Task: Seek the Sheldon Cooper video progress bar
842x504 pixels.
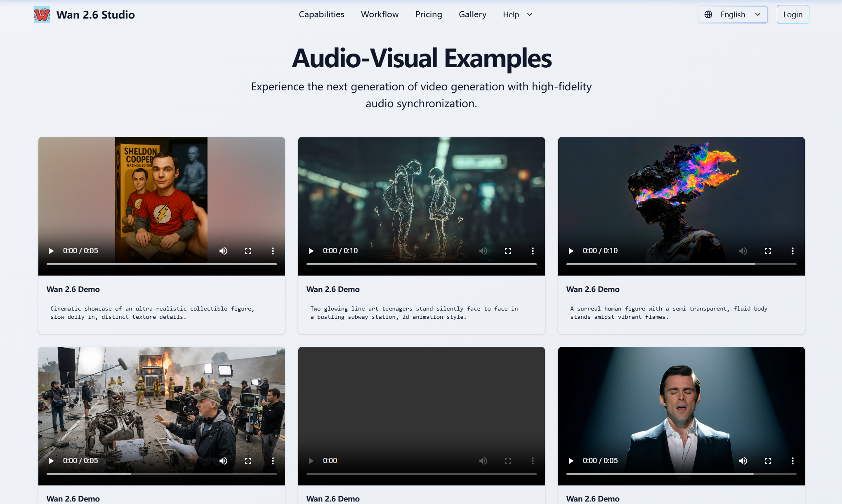Action: (162, 264)
